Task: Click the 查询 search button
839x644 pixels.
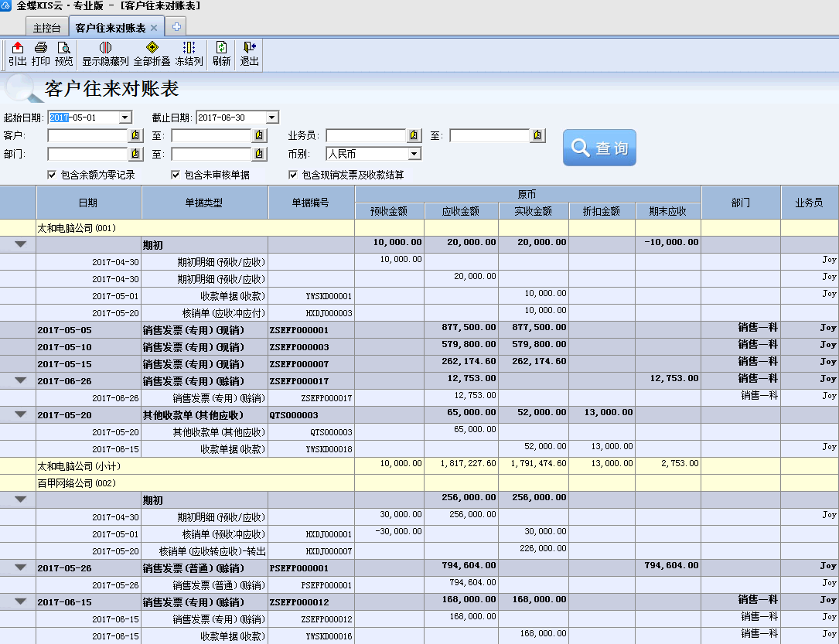Action: (599, 148)
